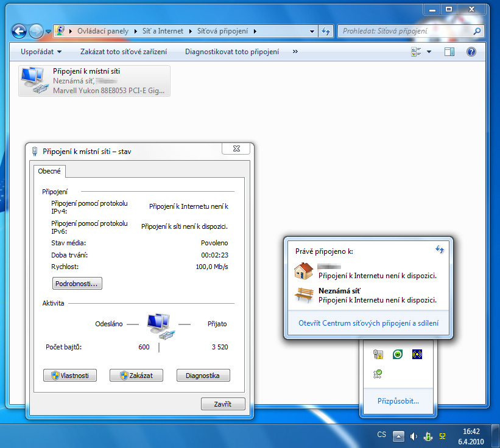
Task: Select Síťová připojení breadcrumb
Action: pos(222,31)
